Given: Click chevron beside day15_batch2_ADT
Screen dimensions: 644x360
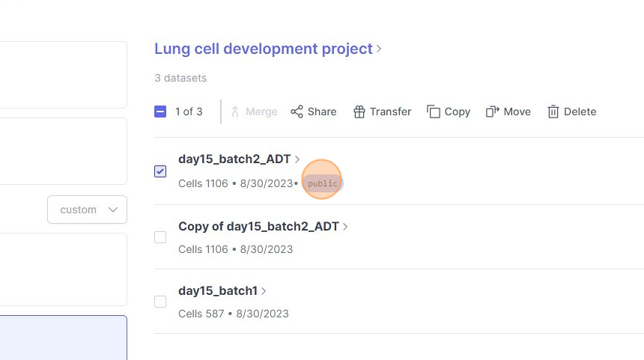Looking at the screenshot, I should coord(297,159).
